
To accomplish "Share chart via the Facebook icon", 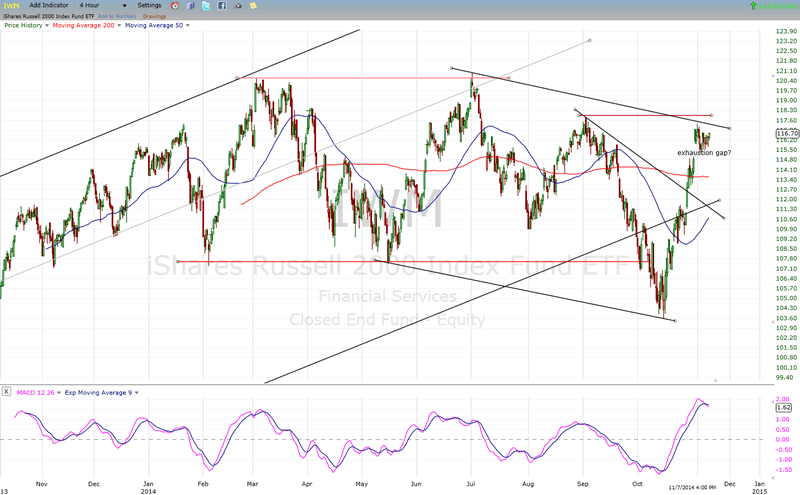I will 223,6.
